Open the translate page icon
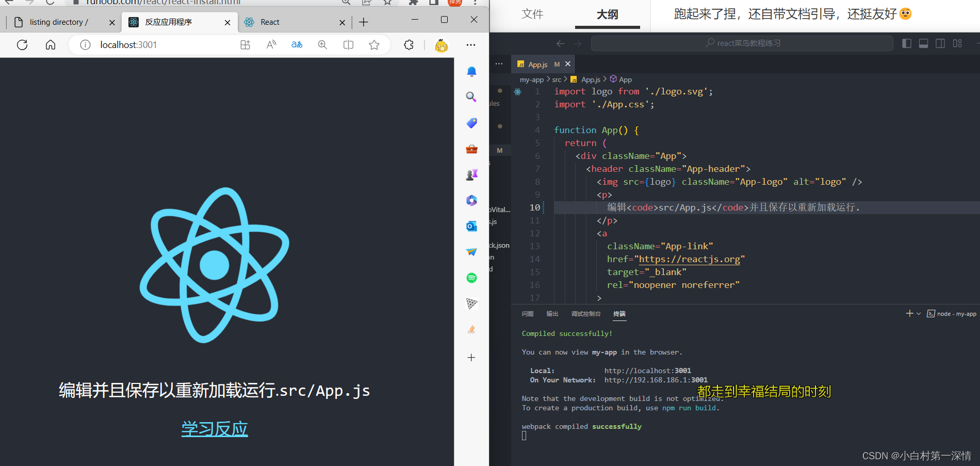 pos(297,45)
